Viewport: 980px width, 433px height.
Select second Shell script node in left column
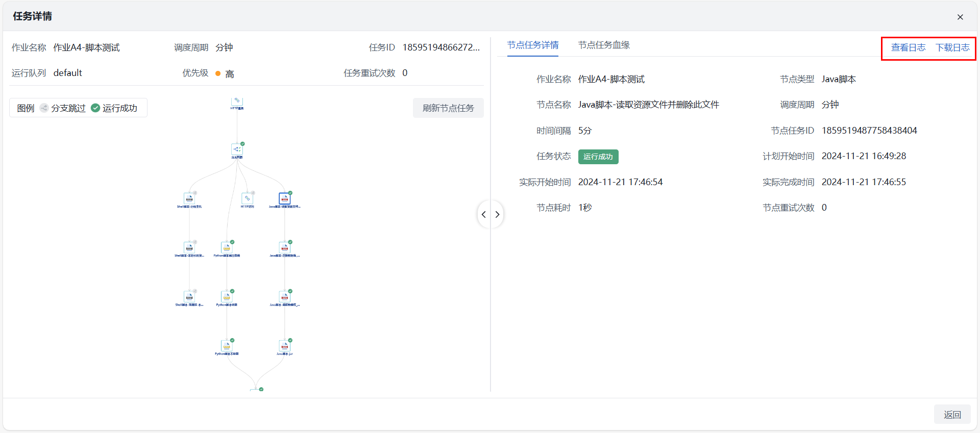click(x=189, y=247)
